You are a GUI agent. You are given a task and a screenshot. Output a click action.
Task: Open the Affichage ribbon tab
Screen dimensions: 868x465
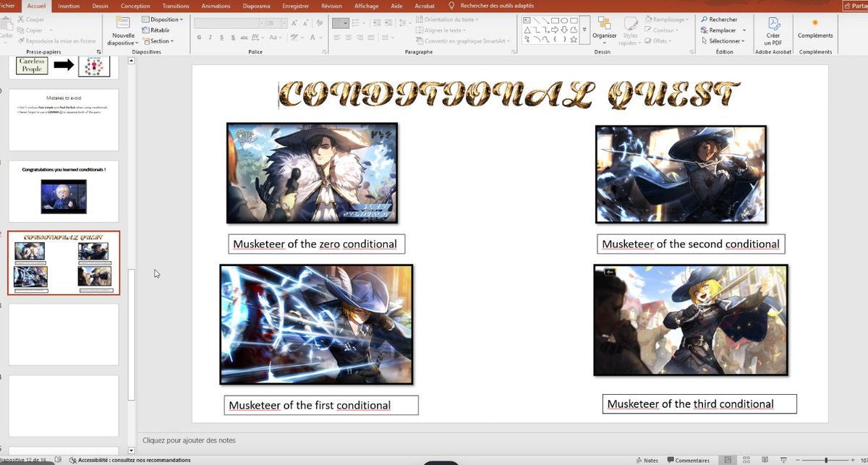point(367,6)
